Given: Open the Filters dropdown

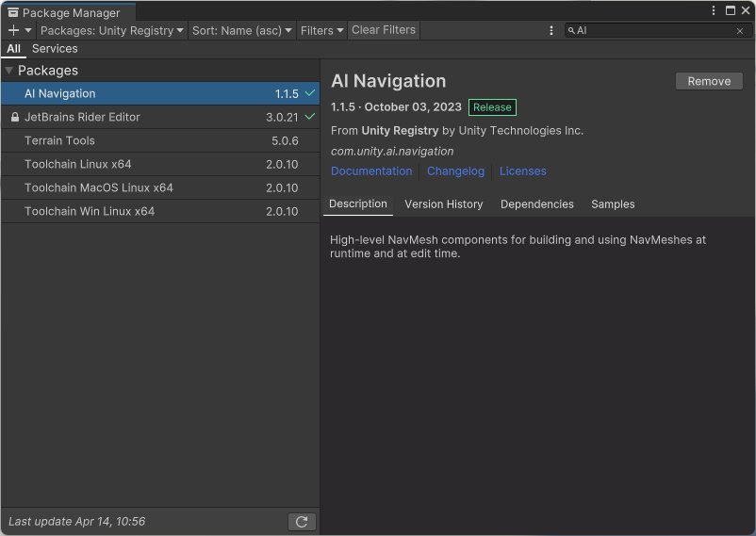Looking at the screenshot, I should click(x=321, y=30).
